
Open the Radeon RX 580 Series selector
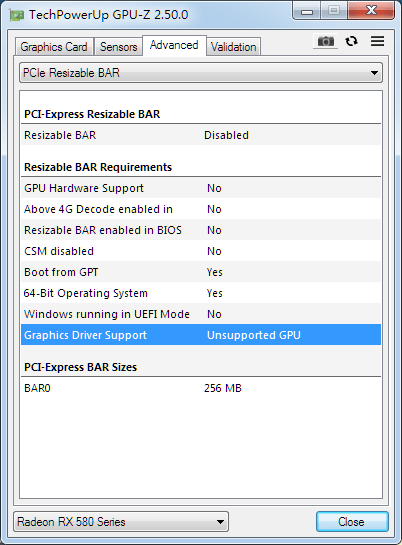[121, 521]
